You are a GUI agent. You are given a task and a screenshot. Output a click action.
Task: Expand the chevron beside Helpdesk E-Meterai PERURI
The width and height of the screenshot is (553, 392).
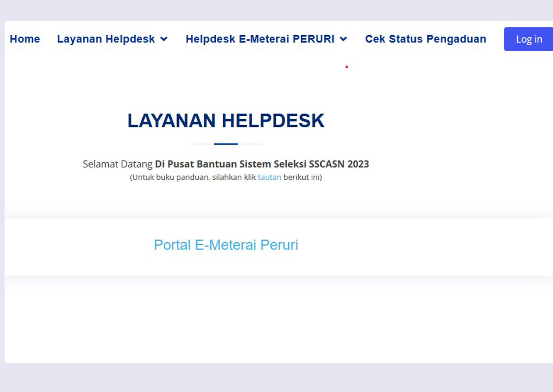[x=343, y=39]
